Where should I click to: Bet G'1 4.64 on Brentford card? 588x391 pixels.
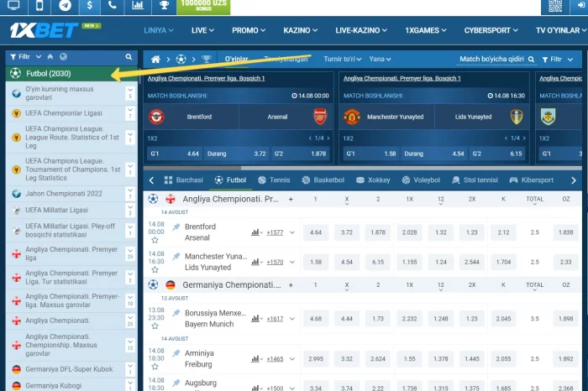[x=175, y=154]
